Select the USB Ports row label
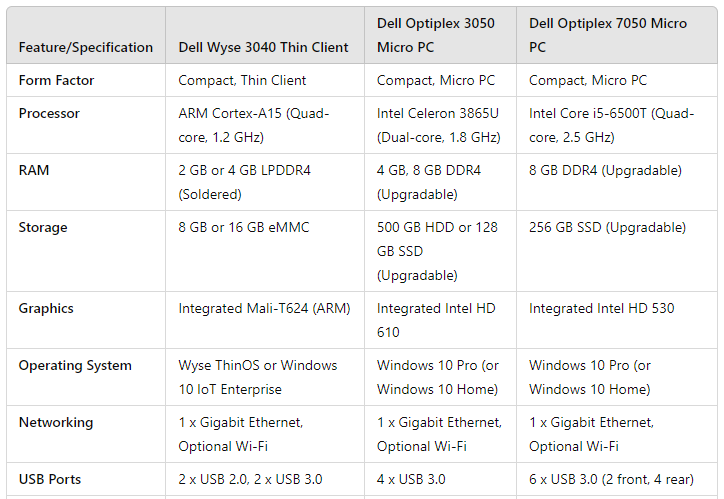Screen dimensions: 724x499 point(52,479)
